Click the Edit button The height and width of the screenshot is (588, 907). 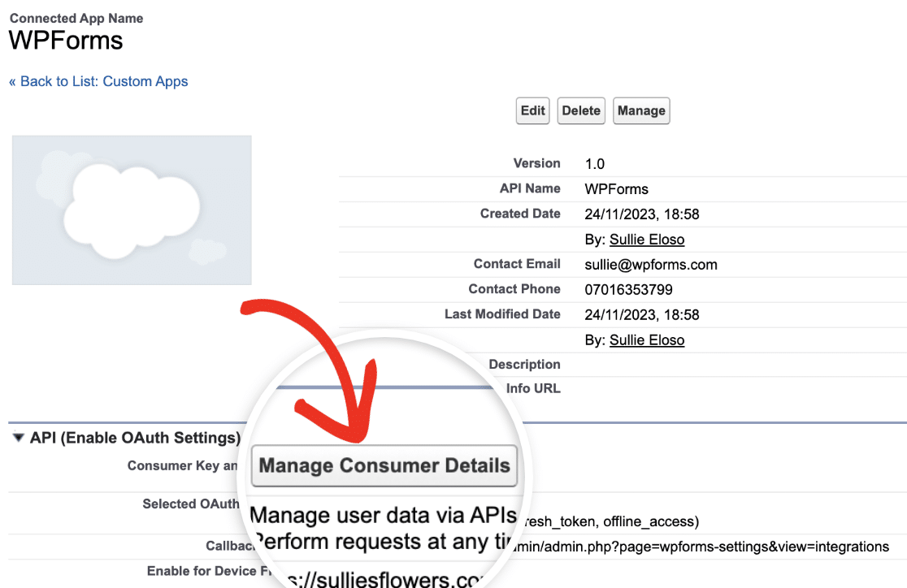click(x=533, y=110)
